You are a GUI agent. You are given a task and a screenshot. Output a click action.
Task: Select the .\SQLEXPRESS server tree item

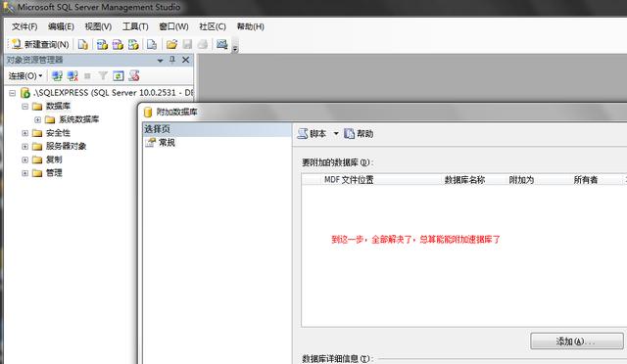113,93
